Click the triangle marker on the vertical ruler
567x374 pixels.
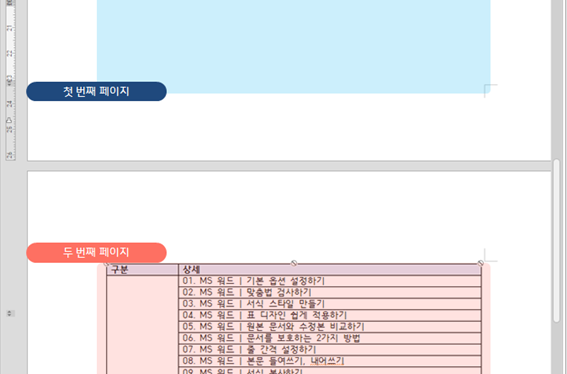click(x=10, y=120)
